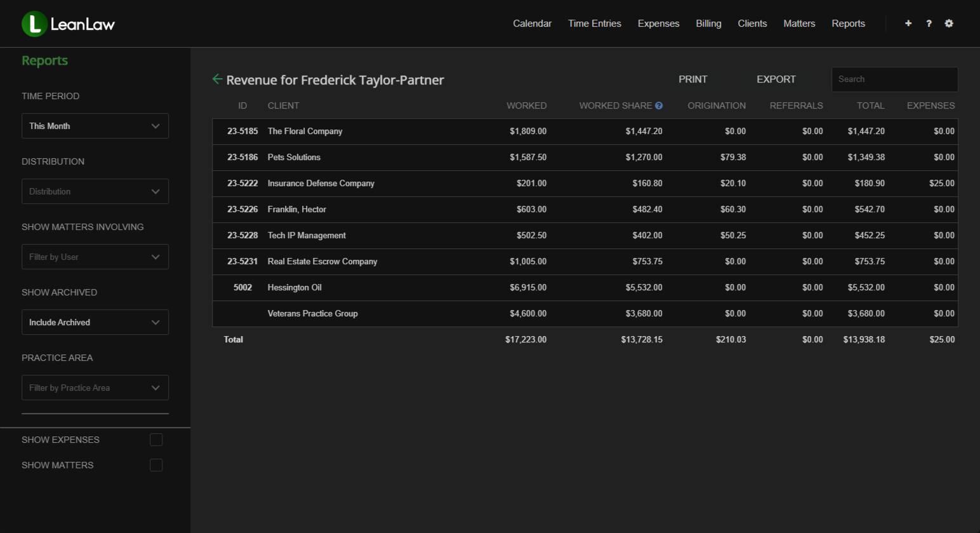Sort by the WORKED column header
The image size is (980, 533).
click(x=526, y=105)
